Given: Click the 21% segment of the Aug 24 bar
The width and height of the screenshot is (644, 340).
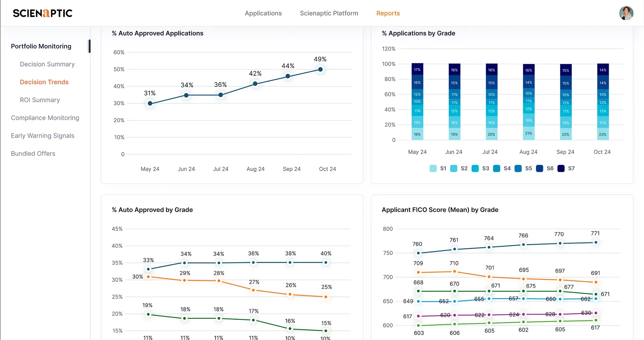Looking at the screenshot, I should point(529,133).
